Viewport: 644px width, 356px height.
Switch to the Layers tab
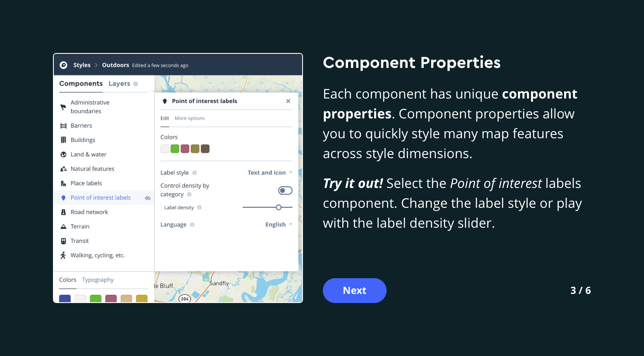pyautogui.click(x=120, y=84)
